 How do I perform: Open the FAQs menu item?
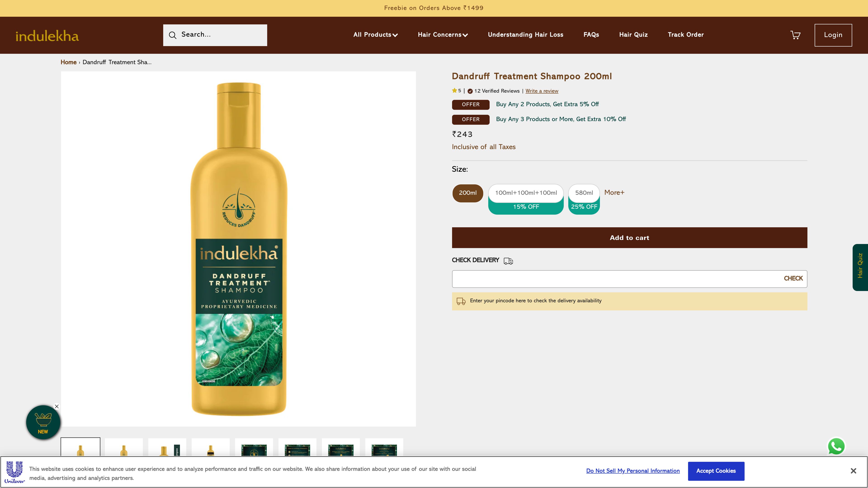point(591,35)
